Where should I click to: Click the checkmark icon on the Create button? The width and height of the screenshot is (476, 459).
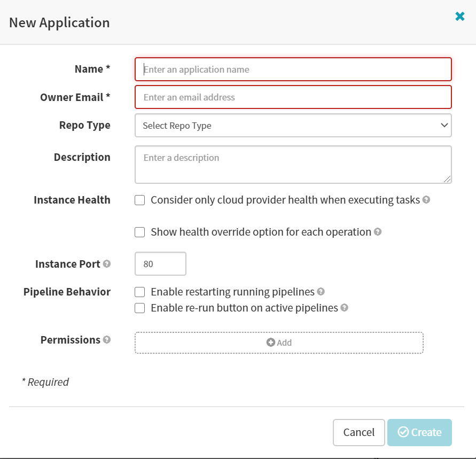(x=404, y=432)
